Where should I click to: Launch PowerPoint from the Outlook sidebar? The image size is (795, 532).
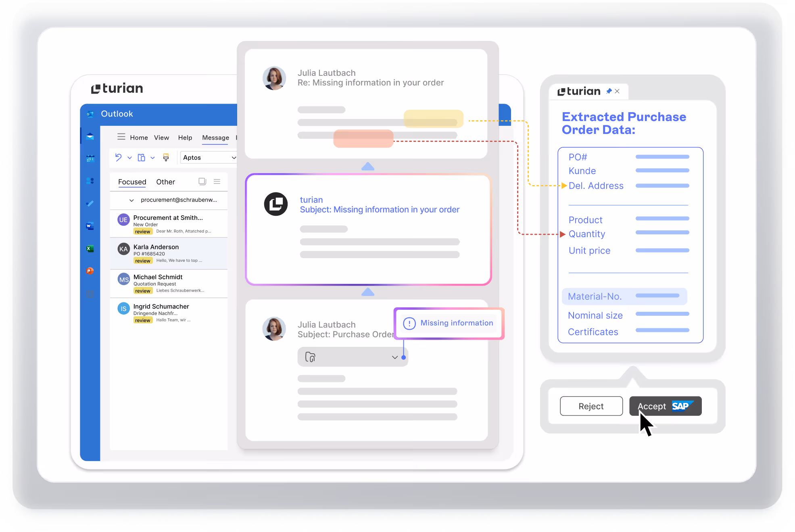coord(90,271)
